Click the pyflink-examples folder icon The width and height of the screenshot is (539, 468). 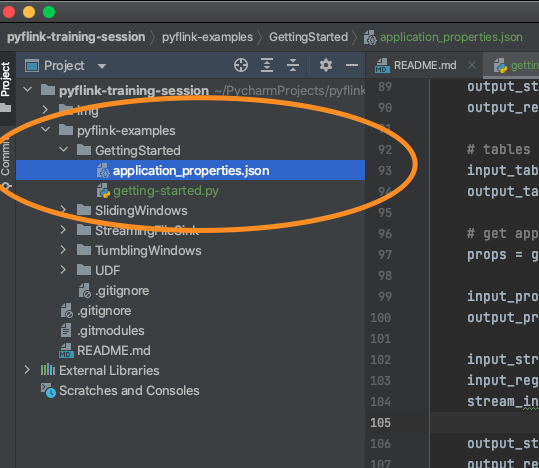click(x=66, y=130)
